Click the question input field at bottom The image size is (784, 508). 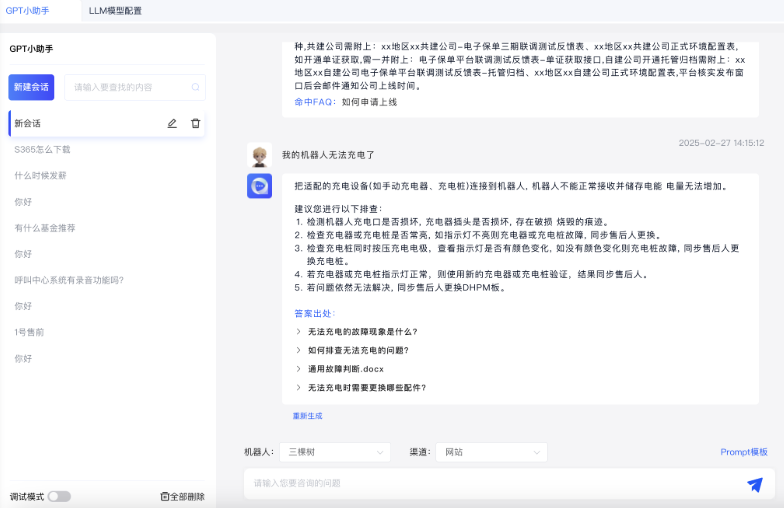click(490, 483)
